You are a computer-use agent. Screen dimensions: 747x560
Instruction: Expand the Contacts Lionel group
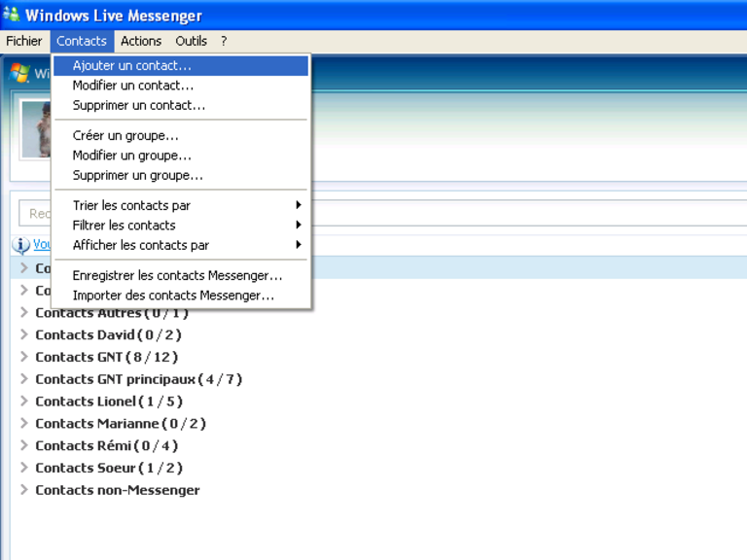pos(23,402)
